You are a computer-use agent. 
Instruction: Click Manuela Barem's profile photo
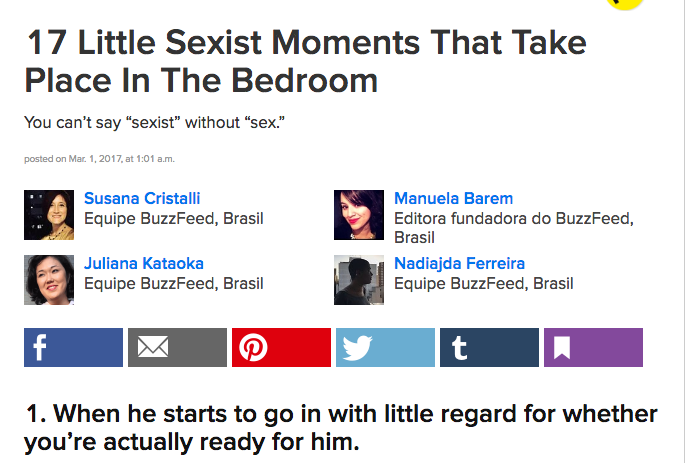click(x=359, y=215)
